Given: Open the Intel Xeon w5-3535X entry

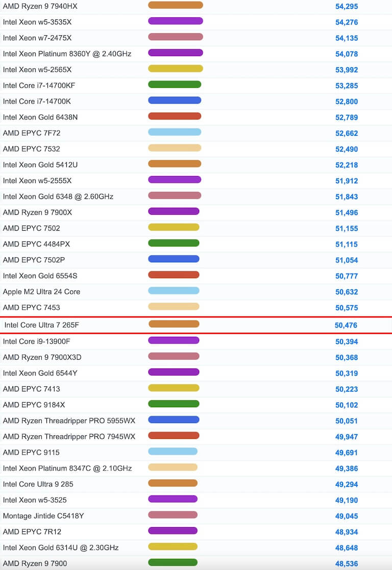Looking at the screenshot, I should [x=37, y=22].
